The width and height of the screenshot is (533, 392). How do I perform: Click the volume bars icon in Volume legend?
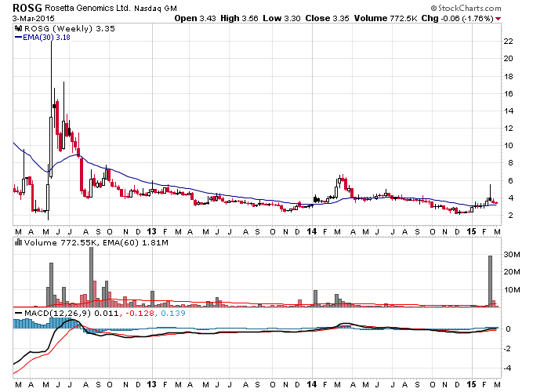click(19, 242)
